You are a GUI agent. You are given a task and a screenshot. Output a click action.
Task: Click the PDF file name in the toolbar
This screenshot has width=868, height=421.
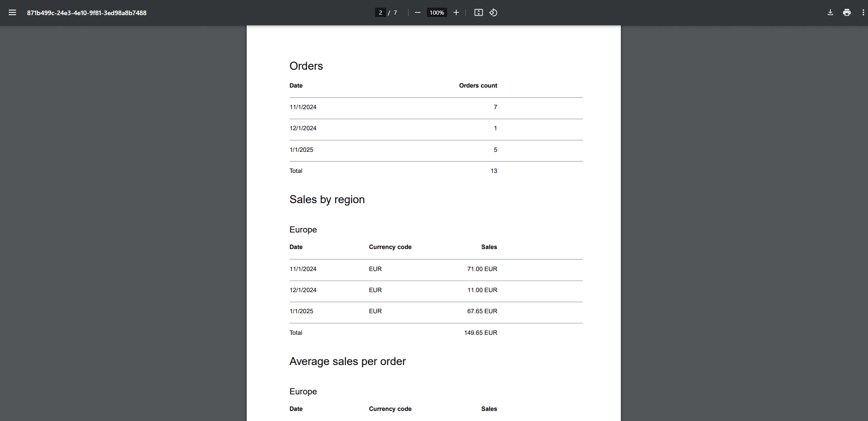87,13
